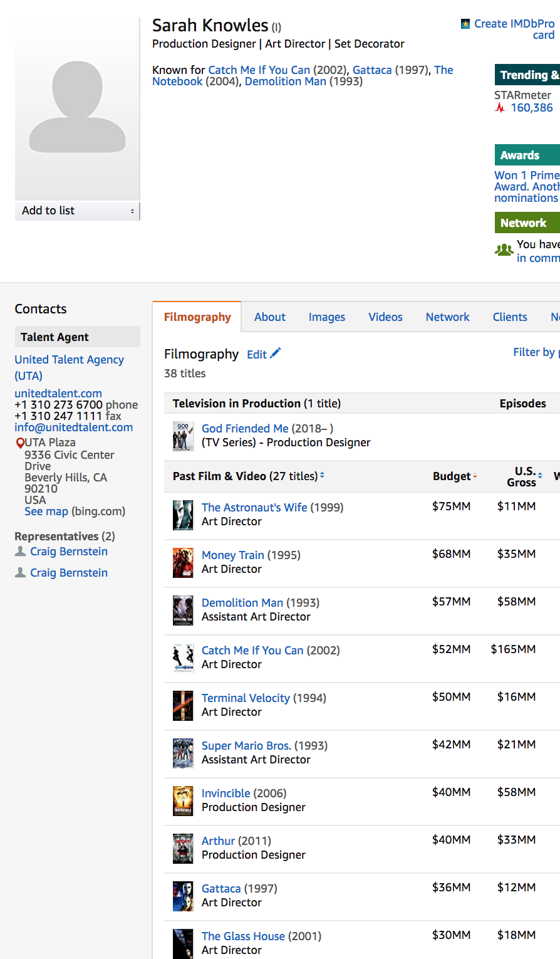Open United Talent Agency (UTA) link
The width and height of the screenshot is (560, 959).
[69, 368]
